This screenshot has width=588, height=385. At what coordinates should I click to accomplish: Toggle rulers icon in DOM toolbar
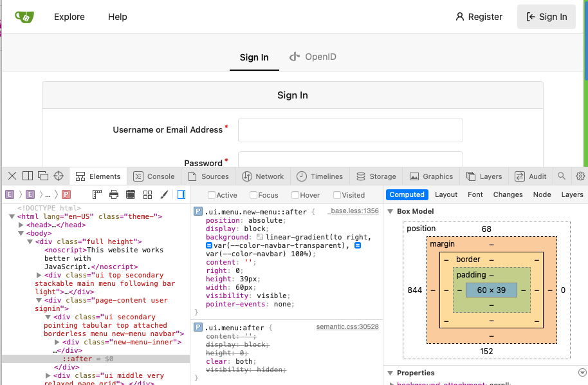97,194
